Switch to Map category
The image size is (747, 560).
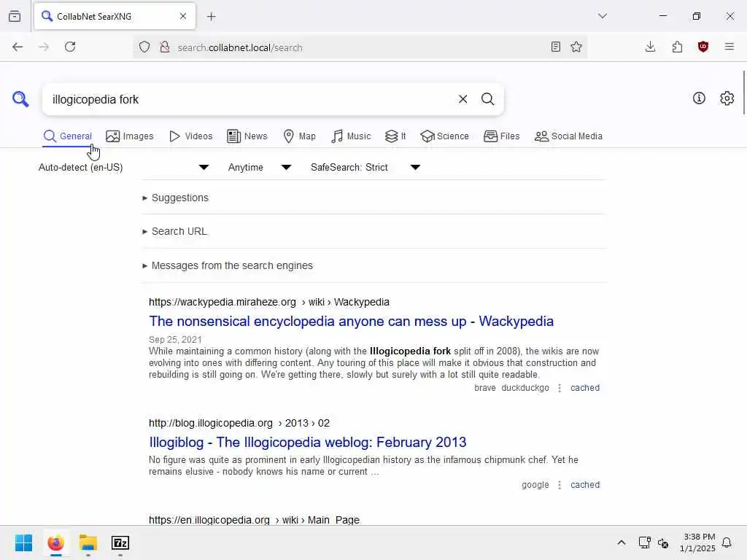(299, 136)
